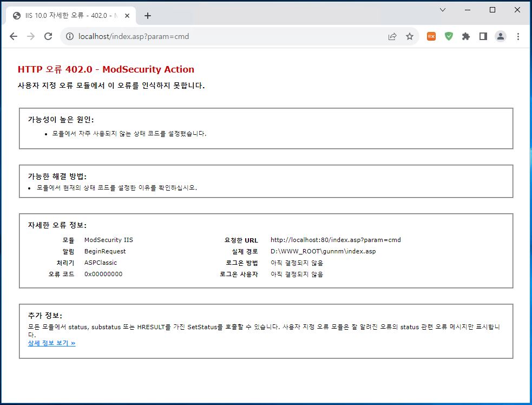Click the 로그온 방법 label

(x=241, y=263)
